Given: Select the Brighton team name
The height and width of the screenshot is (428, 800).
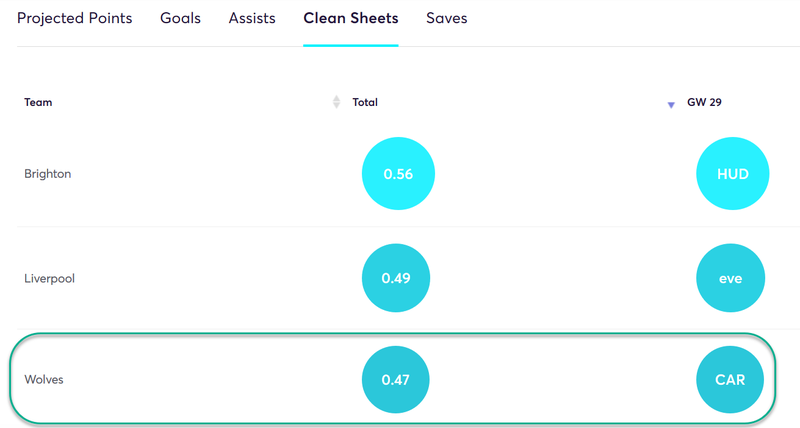Looking at the screenshot, I should pos(47,174).
